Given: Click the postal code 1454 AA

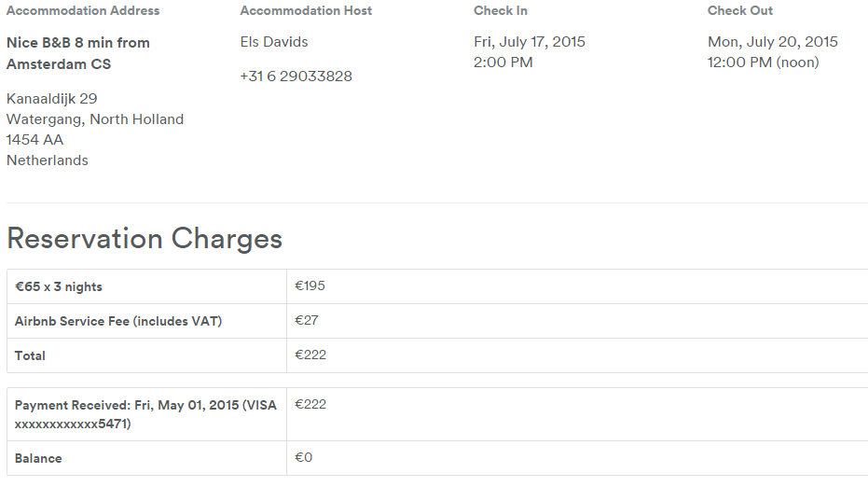Looking at the screenshot, I should tap(34, 140).
